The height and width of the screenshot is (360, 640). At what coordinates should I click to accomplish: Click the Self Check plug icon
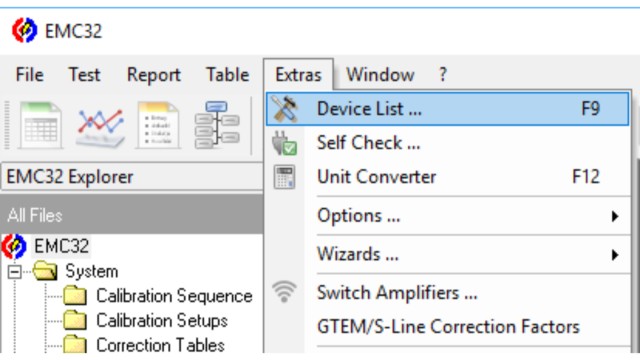(284, 143)
